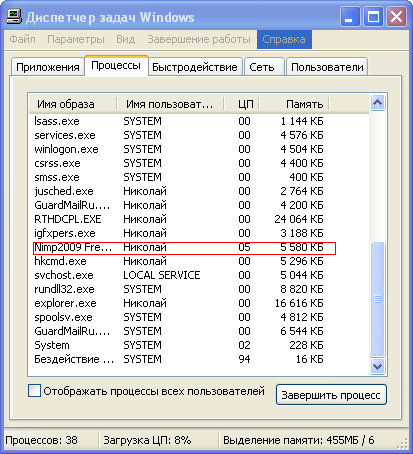Viewport: 413px width, 454px height.
Task: Close the Диспетчер задач window
Action: [x=396, y=17]
